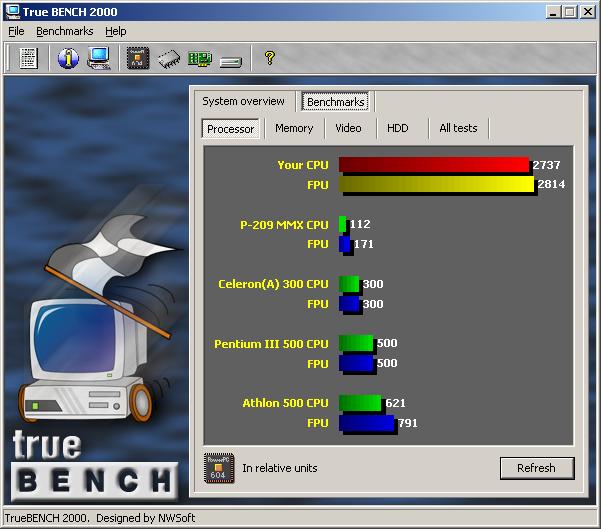The image size is (601, 529).
Task: Select the Processor sub-tab
Action: pyautogui.click(x=230, y=129)
